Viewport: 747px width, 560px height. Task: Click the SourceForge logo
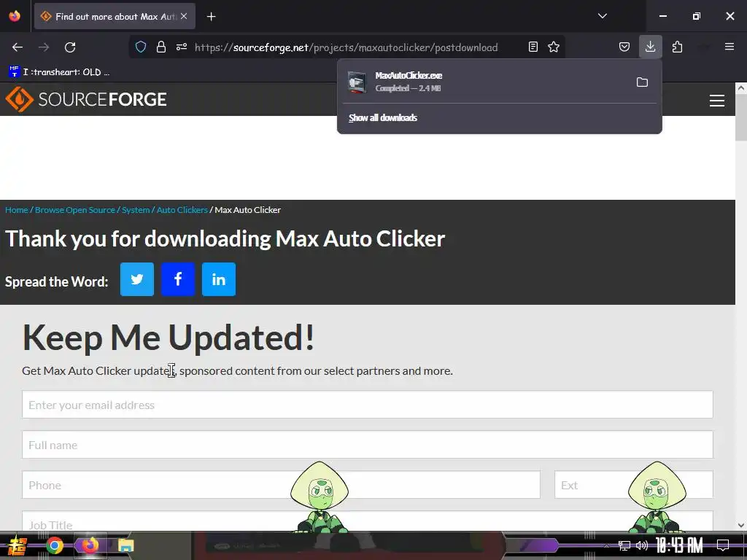86,99
